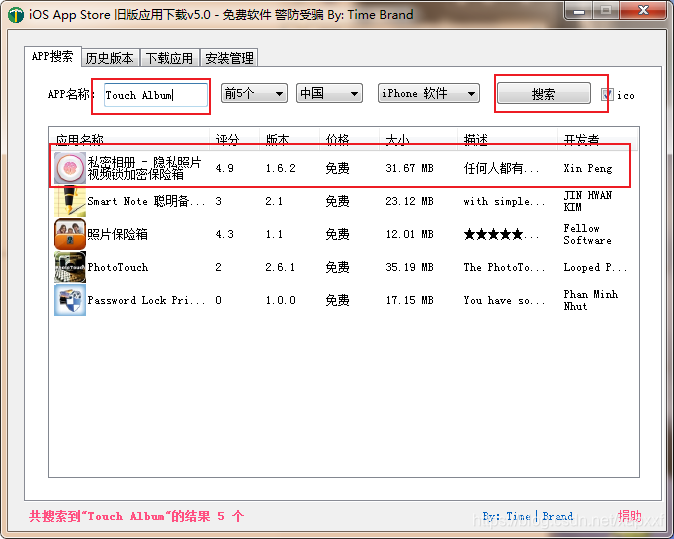Select the Password Lock Pri... row name
The height and width of the screenshot is (539, 674).
[146, 300]
